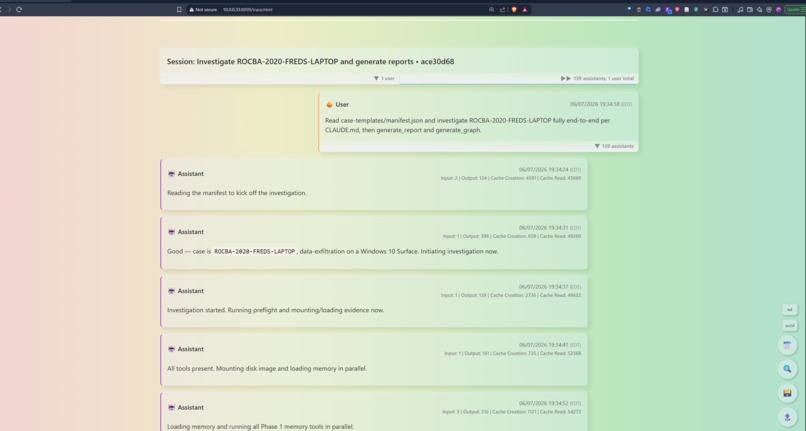Click timestamp 19:34:31 on the assistant message
This screenshot has width=806, height=431.
(549, 227)
